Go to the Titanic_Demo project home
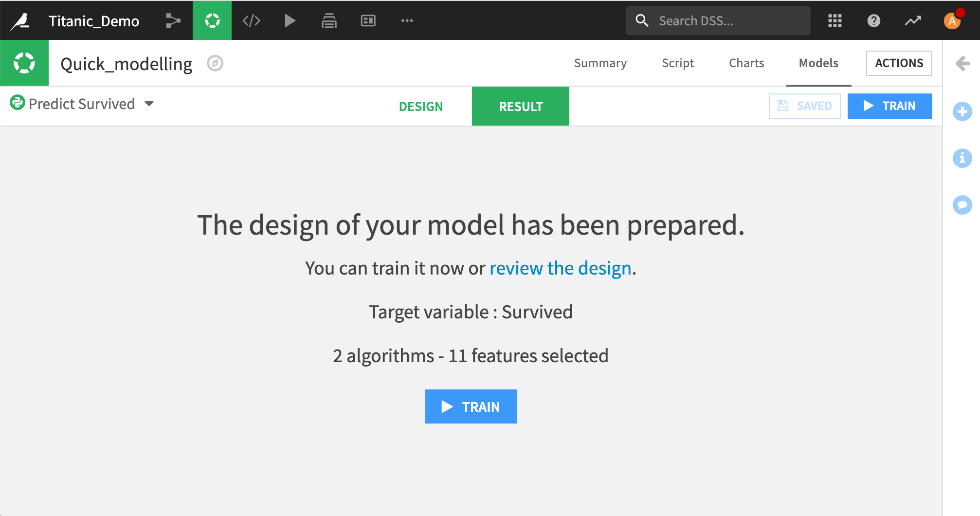 94,21
